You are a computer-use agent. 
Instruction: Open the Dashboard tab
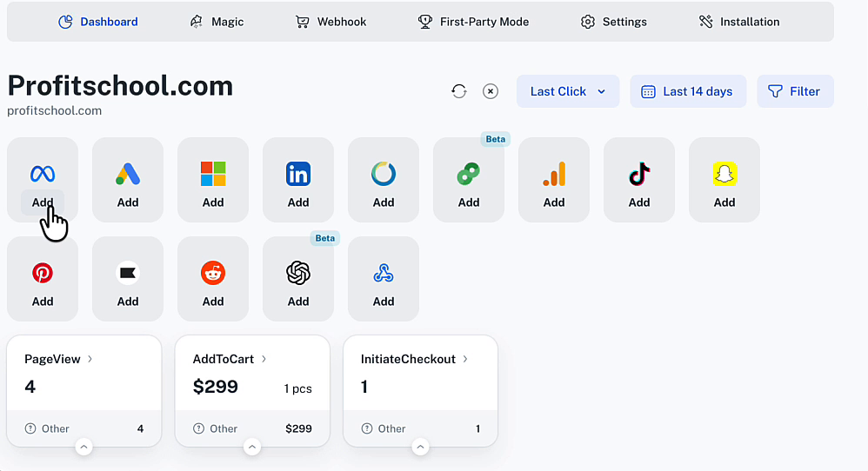[98, 22]
